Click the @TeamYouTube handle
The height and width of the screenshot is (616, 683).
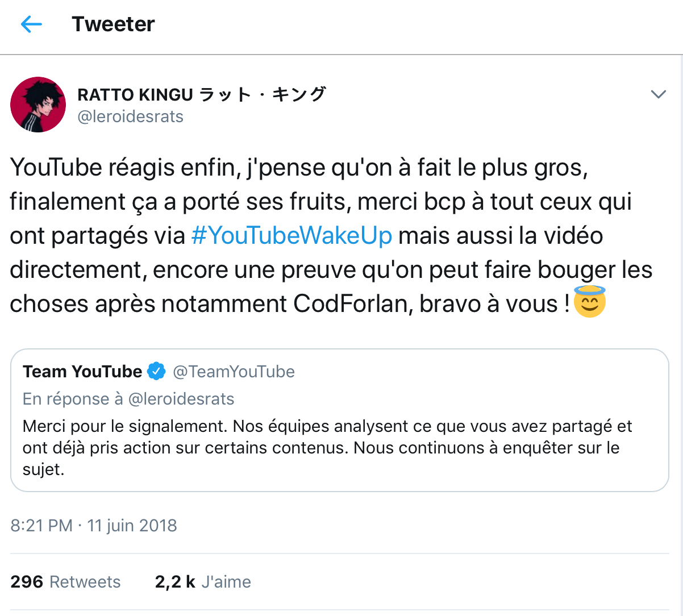tap(234, 372)
